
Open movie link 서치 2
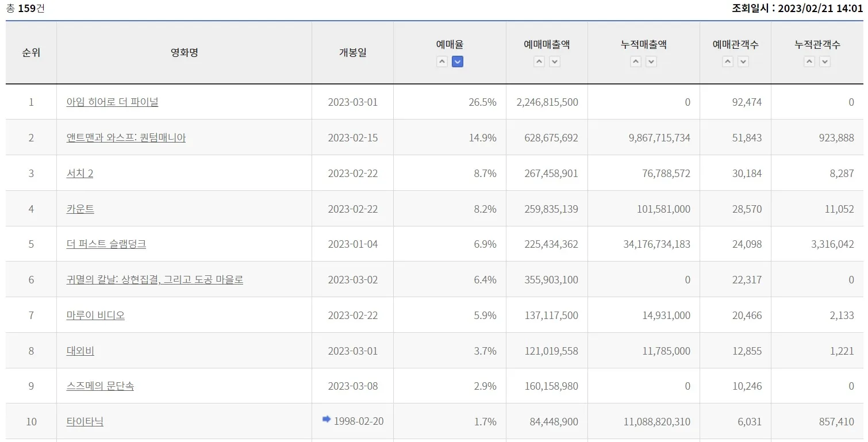click(x=80, y=174)
